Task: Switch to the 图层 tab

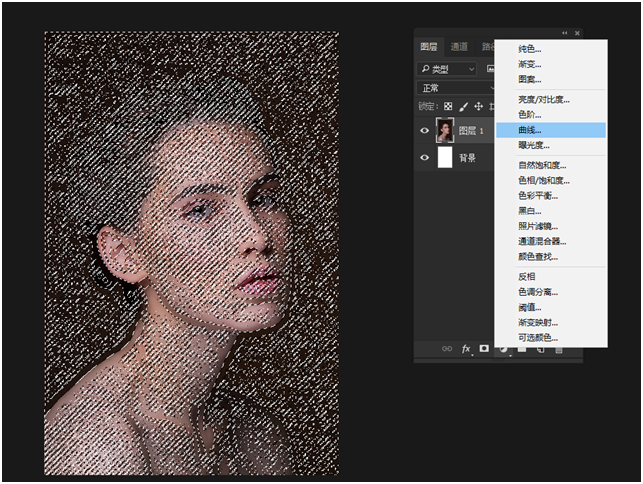Action: coord(429,47)
